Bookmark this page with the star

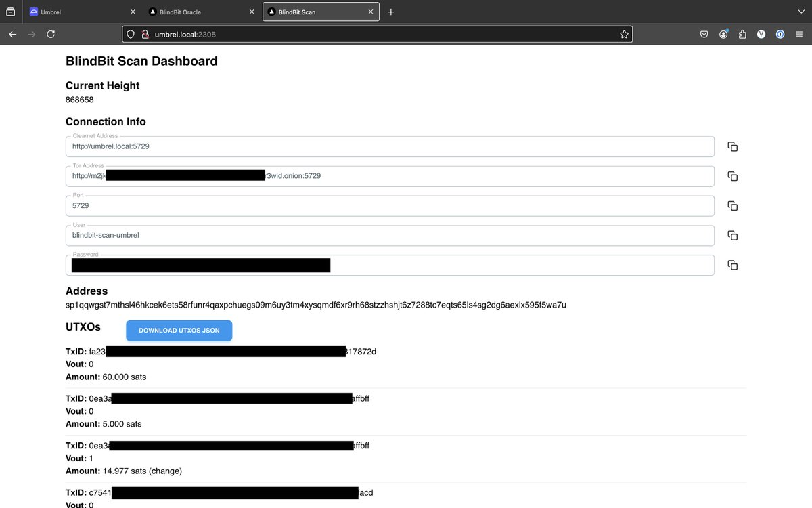tap(624, 34)
